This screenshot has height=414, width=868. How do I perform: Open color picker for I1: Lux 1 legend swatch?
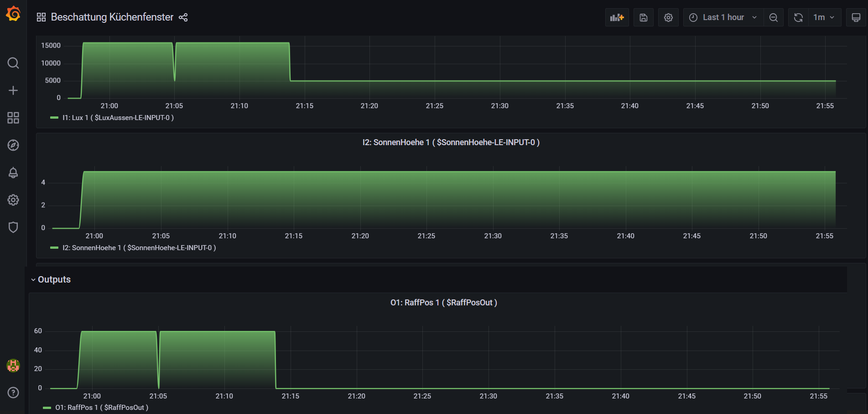coord(54,118)
